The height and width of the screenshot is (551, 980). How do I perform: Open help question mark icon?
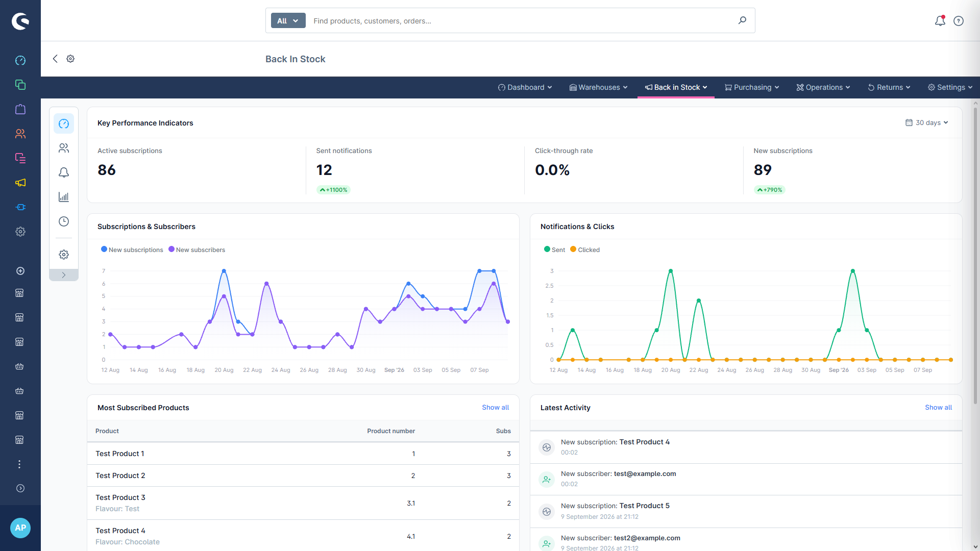[959, 21]
